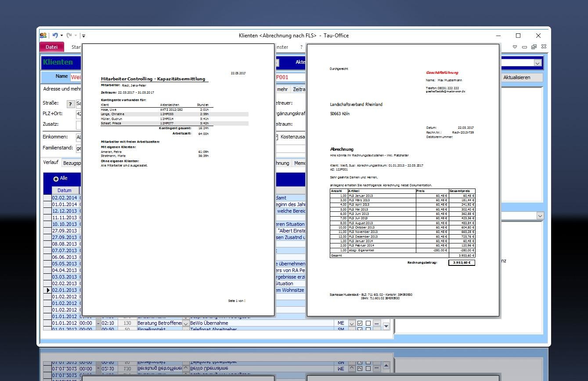Select the 02.02.2014 date entry
The width and height of the screenshot is (588, 381).
coord(65,198)
